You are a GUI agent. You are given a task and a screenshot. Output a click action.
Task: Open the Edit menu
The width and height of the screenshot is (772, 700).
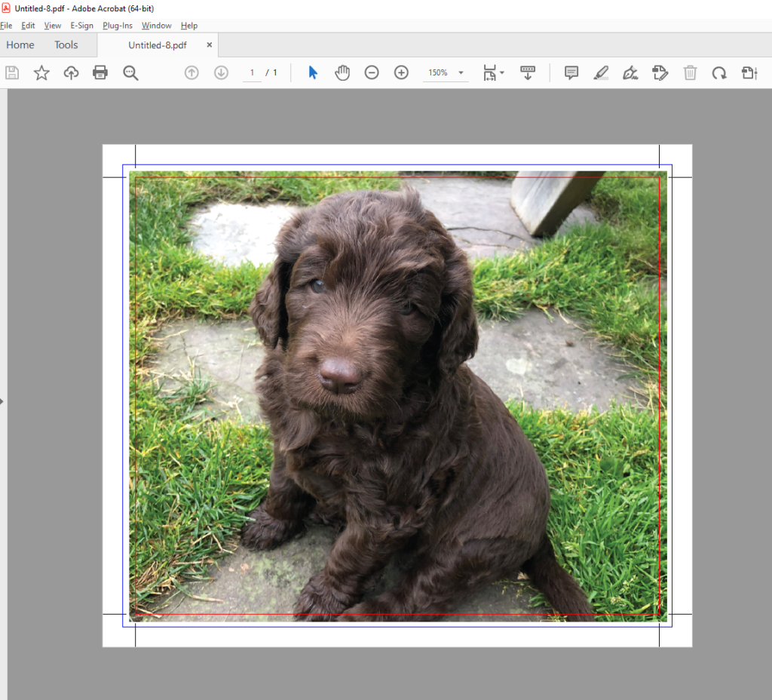[28, 26]
